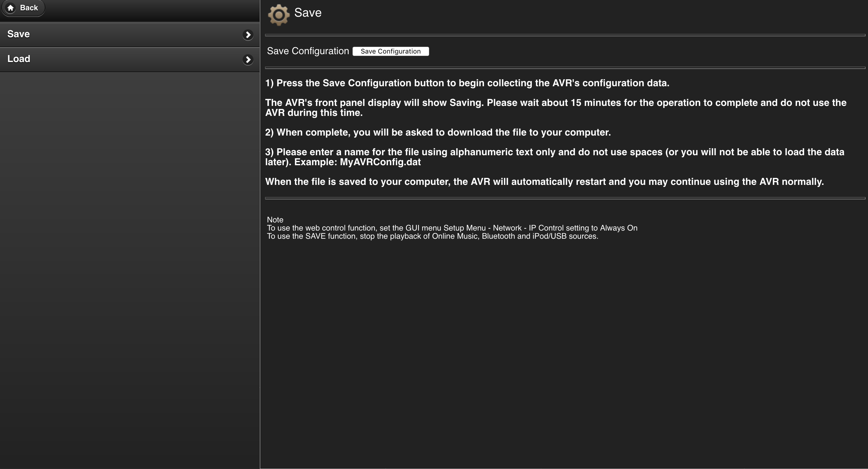Open the Save menu item
The width and height of the screenshot is (868, 469).
(18, 34)
